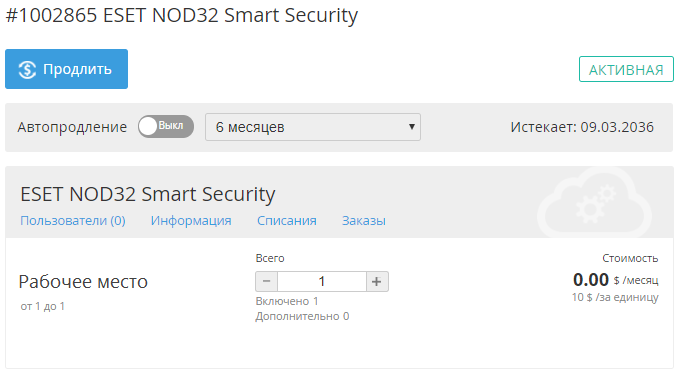Click the dropdown arrow for renewal period
This screenshot has height=373, width=679.
point(412,127)
